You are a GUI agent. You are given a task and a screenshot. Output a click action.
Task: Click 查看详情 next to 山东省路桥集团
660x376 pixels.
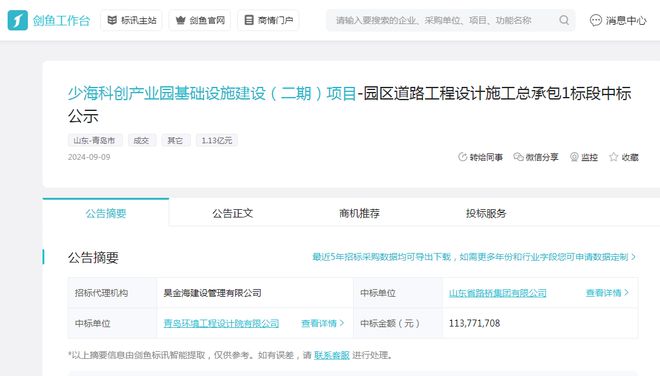[x=603, y=293]
